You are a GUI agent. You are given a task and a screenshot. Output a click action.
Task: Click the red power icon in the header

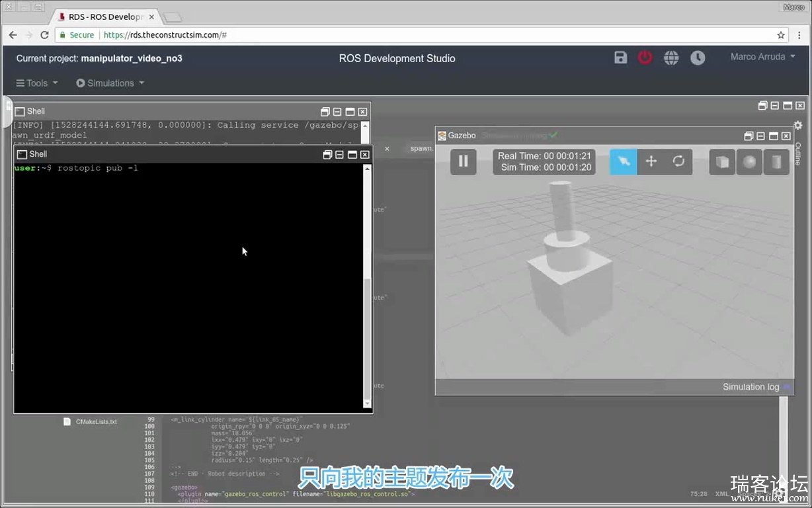645,58
